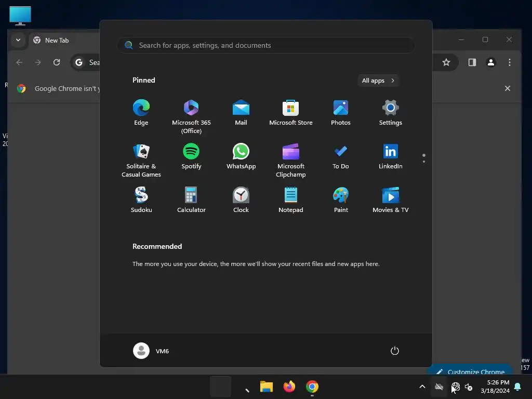Screen dimensions: 532x399
Task: Launch the Photos app
Action: click(341, 113)
